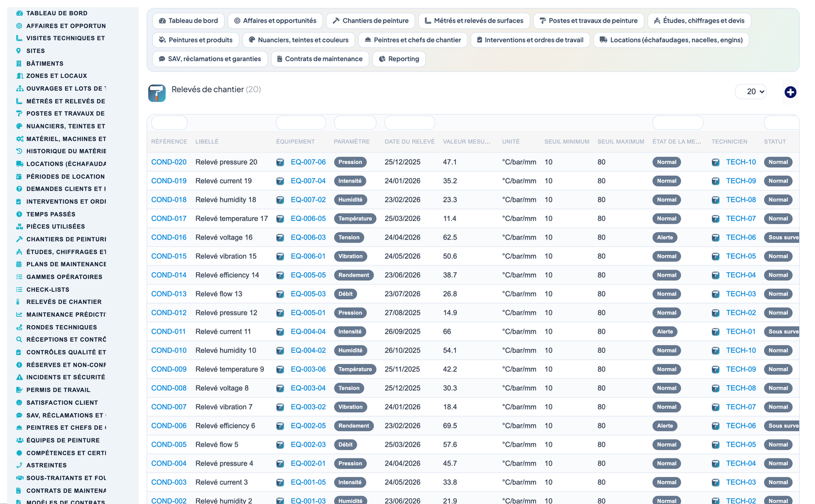Viewport: 815px width, 504px height.
Task: Click the paint roller icon beside Relevés de chantier
Action: tap(157, 93)
